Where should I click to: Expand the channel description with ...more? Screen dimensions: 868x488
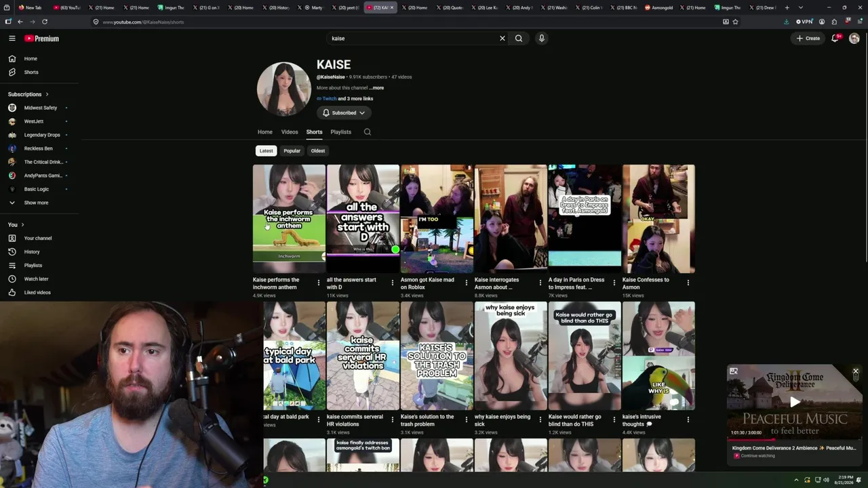[376, 87]
